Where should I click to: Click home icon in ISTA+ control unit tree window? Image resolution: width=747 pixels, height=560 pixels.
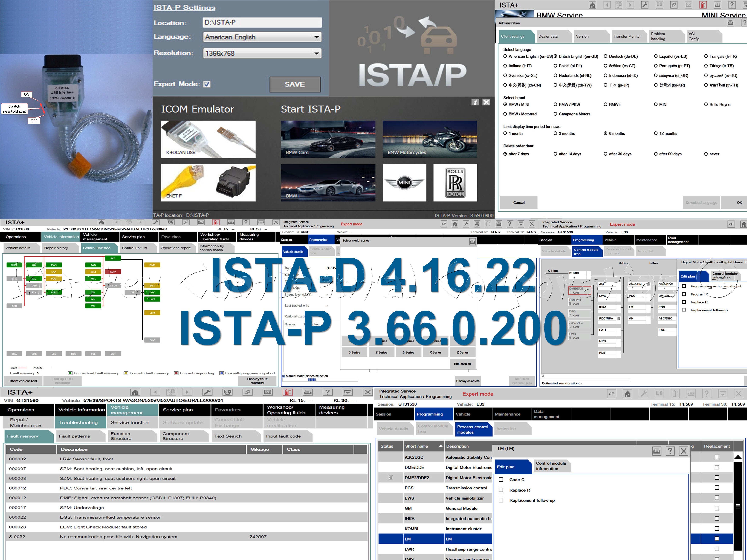[101, 222]
